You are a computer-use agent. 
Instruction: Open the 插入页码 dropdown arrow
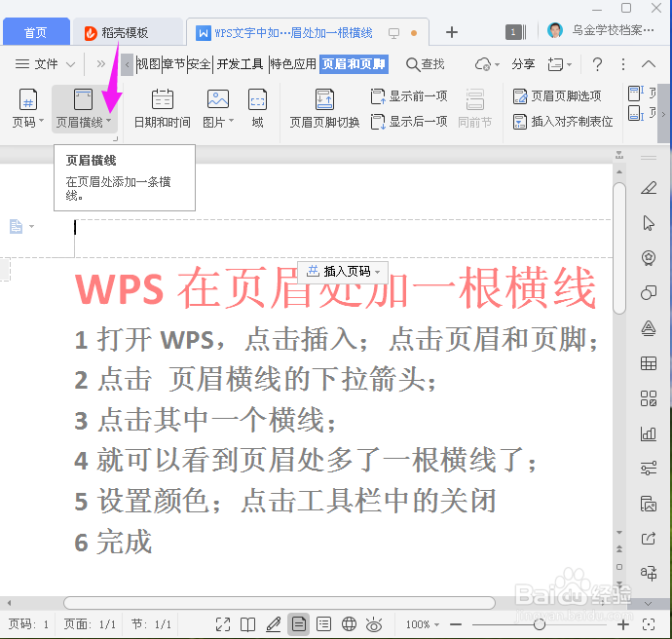(x=378, y=272)
